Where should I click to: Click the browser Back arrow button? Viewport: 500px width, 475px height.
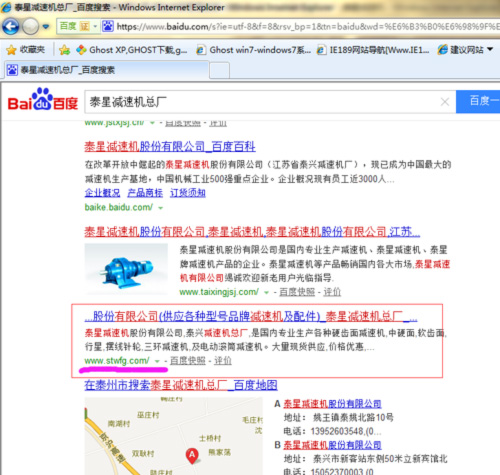11,26
